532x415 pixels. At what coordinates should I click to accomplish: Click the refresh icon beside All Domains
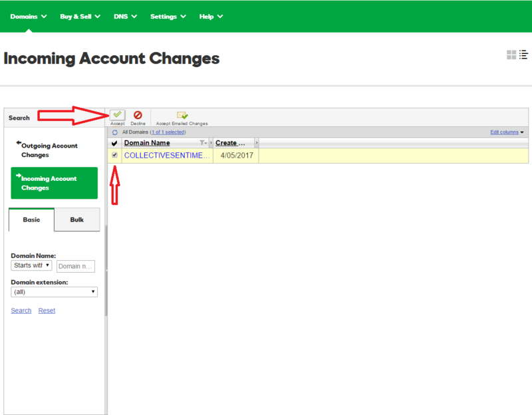click(114, 132)
